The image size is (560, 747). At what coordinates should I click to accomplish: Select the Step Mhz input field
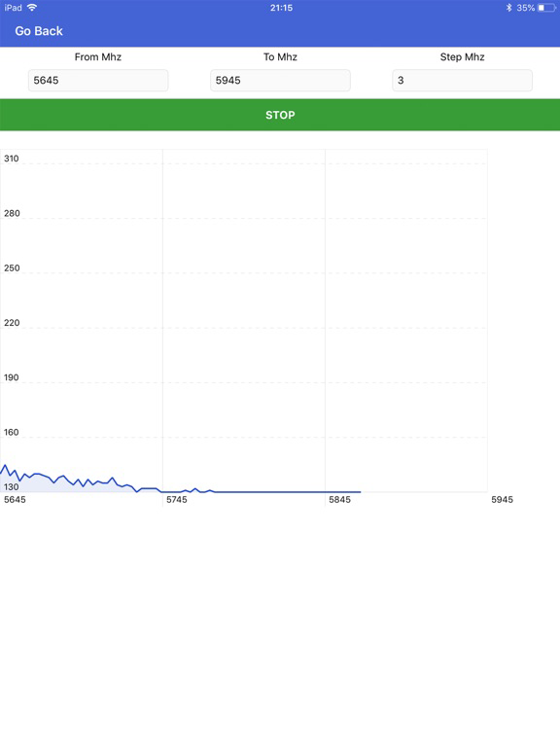[462, 80]
